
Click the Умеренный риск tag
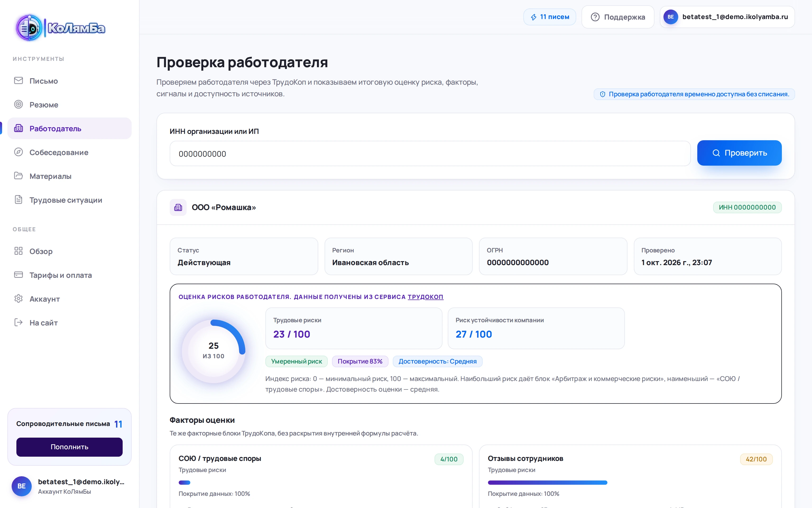[296, 361]
